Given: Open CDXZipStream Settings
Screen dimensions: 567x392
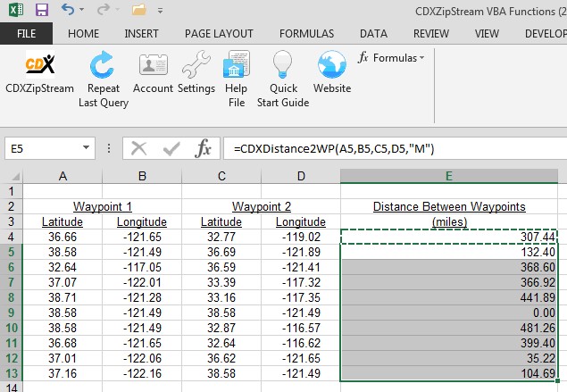Looking at the screenshot, I should pos(196,72).
